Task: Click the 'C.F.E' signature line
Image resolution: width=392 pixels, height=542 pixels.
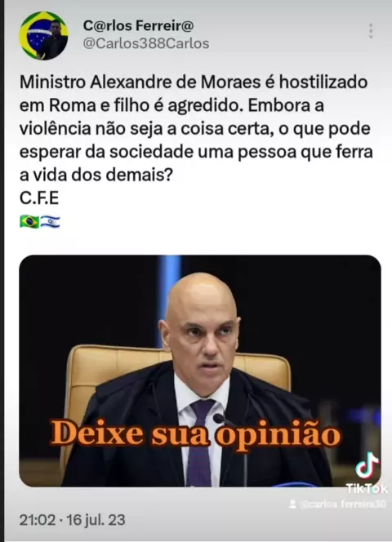Action: click(39, 198)
